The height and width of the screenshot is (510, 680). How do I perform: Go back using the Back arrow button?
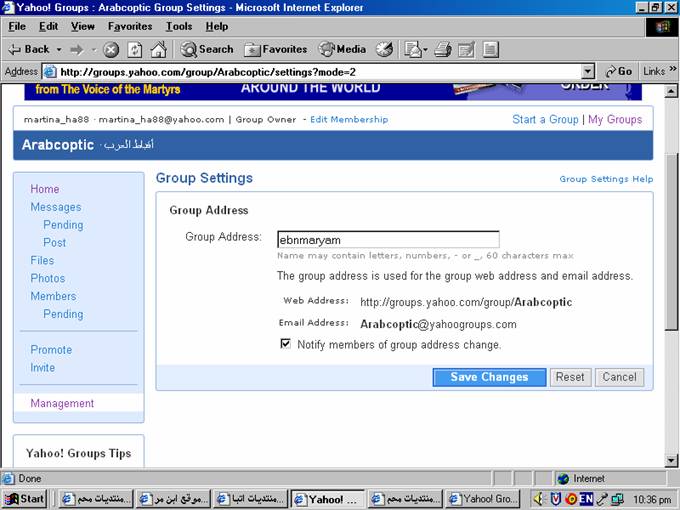pos(29,49)
